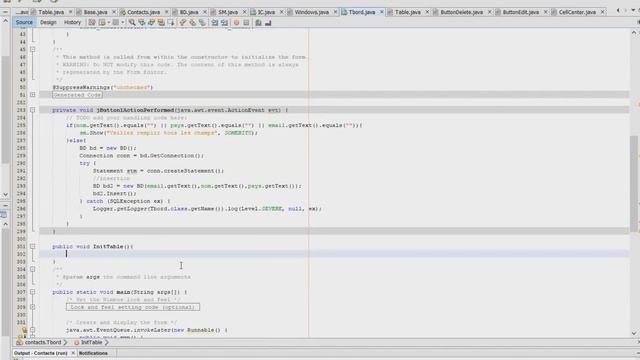Click editor vertical scrollbar down arrow
The width and height of the screenshot is (640, 360).
click(x=634, y=333)
